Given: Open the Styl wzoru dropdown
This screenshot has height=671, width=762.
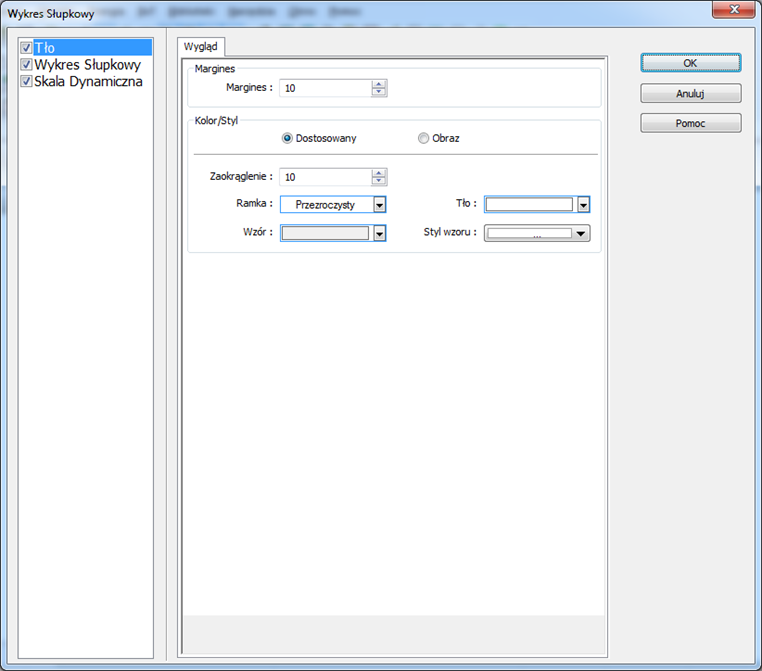Looking at the screenshot, I should (537, 233).
